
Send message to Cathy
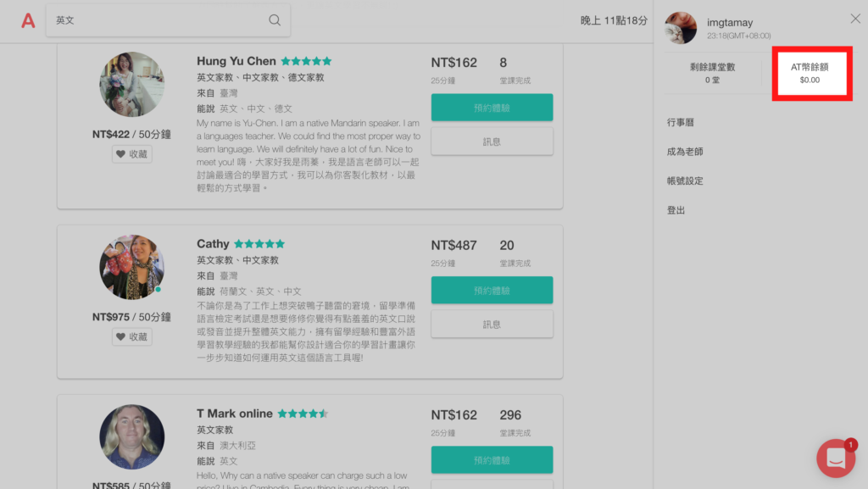(x=492, y=324)
